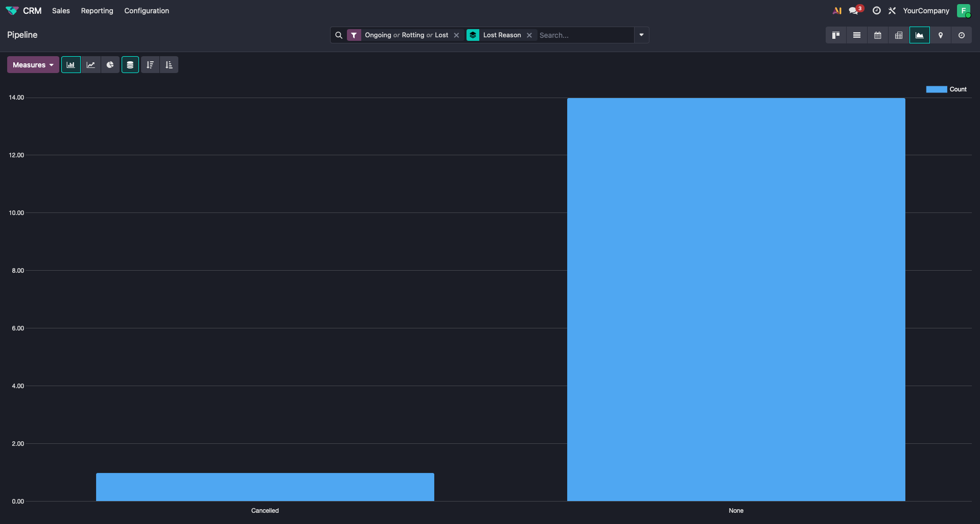Image resolution: width=980 pixels, height=524 pixels.
Task: Expand the search filter options dropdown
Action: (x=641, y=35)
